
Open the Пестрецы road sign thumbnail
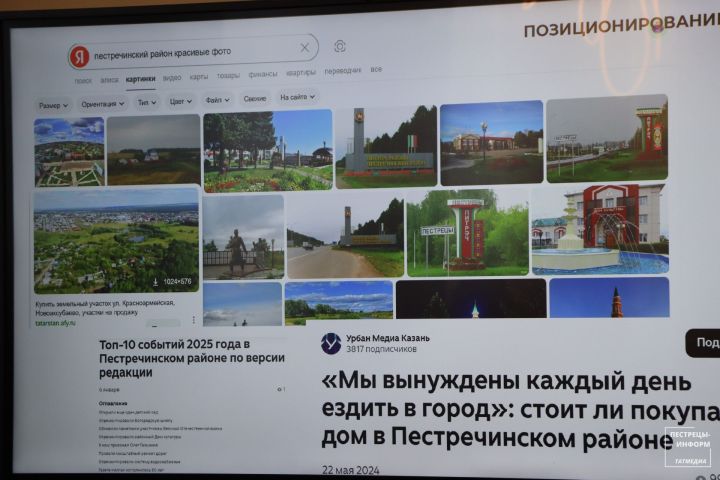467,233
